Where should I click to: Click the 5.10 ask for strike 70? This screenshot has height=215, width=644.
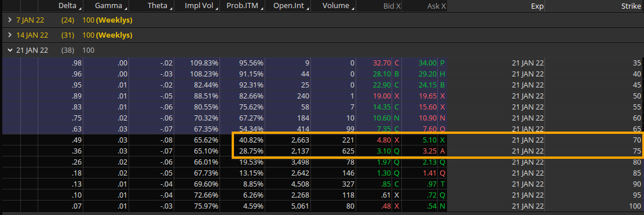pos(429,140)
